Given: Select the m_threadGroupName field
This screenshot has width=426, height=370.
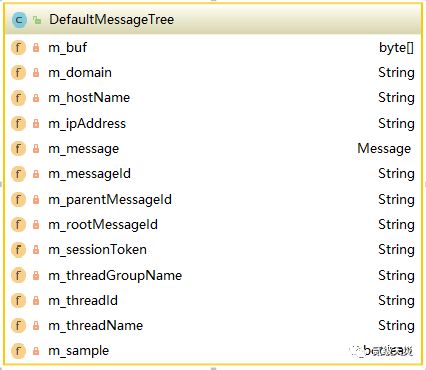Looking at the screenshot, I should point(213,276).
